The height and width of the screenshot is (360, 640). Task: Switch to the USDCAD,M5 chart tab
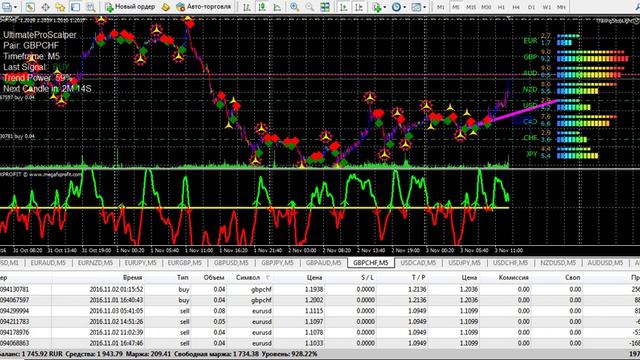418,263
